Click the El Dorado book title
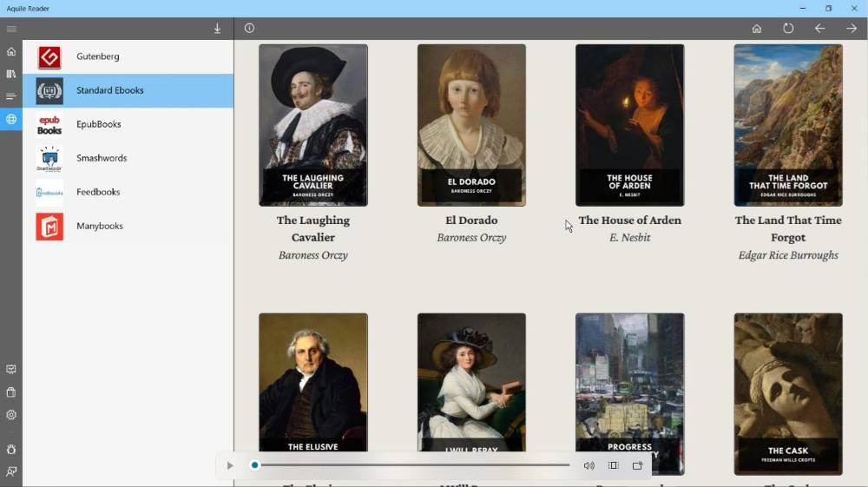The image size is (868, 487). coord(471,220)
